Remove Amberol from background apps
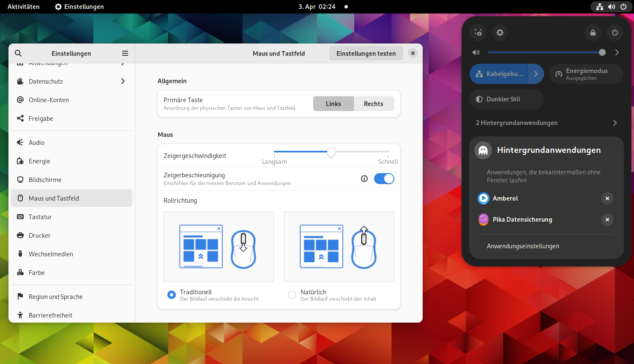 coord(607,198)
